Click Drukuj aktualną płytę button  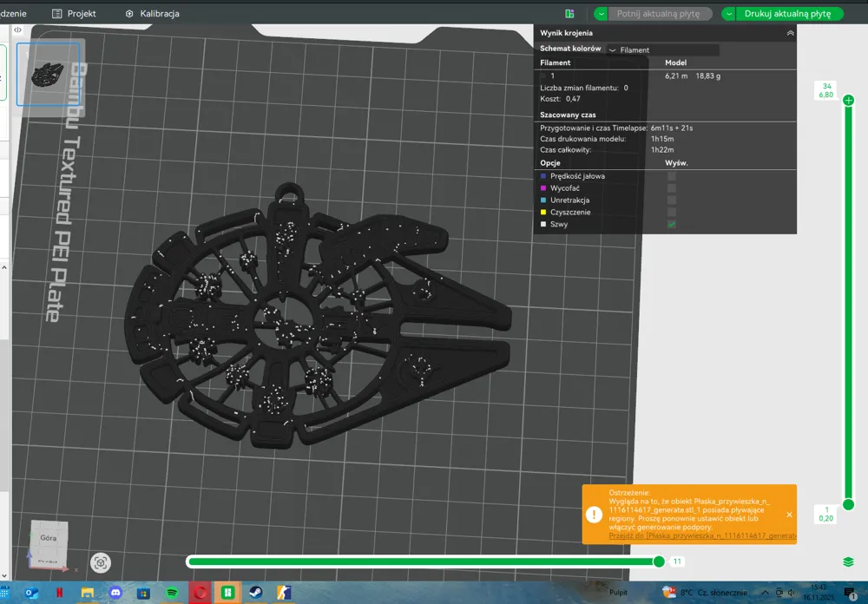(x=788, y=13)
